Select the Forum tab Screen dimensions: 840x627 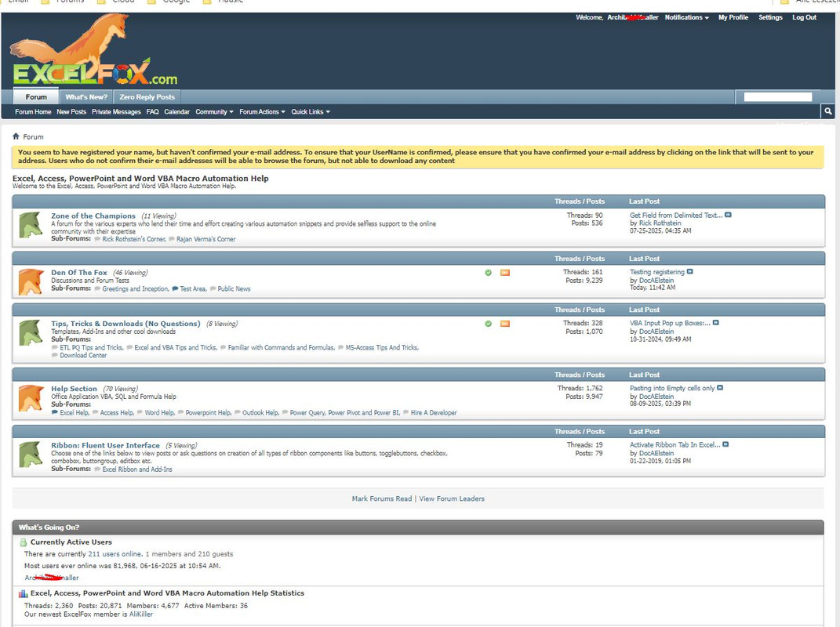[36, 97]
